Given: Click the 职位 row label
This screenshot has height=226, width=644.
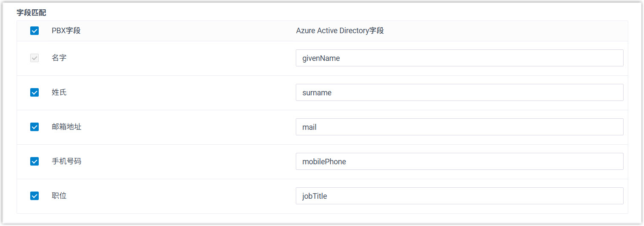Looking at the screenshot, I should tap(59, 196).
